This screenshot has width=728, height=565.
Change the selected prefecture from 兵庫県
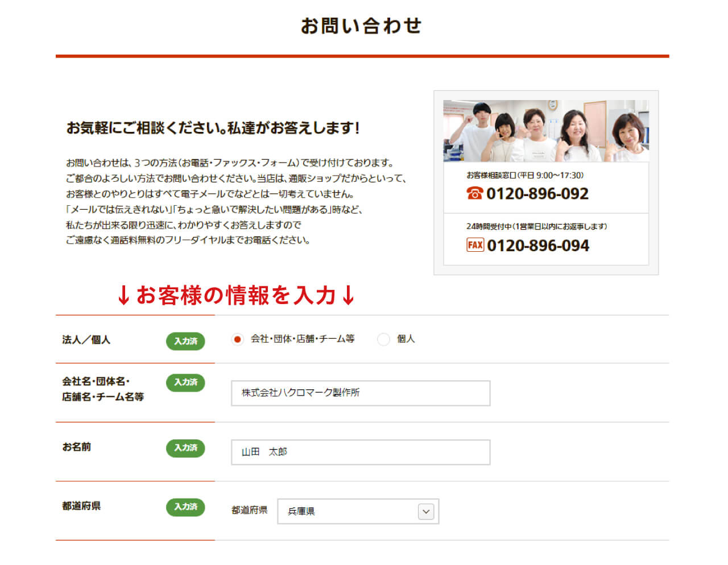[x=358, y=512]
